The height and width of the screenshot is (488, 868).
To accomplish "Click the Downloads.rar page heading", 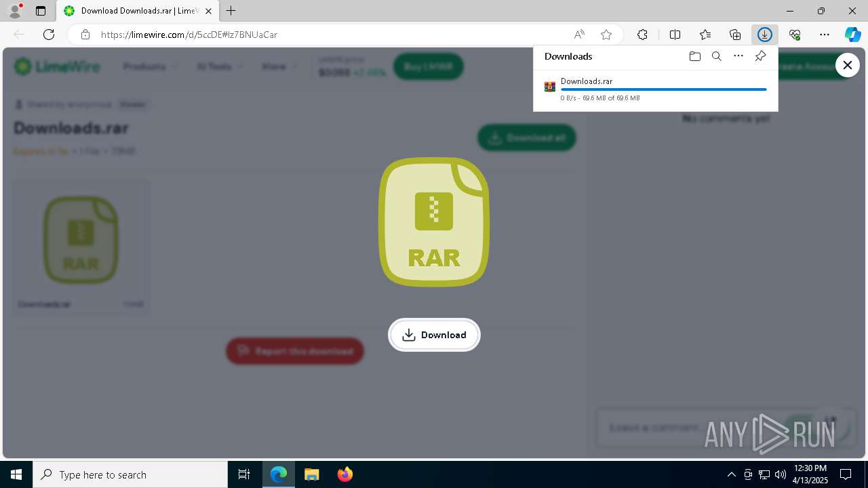I will 71,127.
